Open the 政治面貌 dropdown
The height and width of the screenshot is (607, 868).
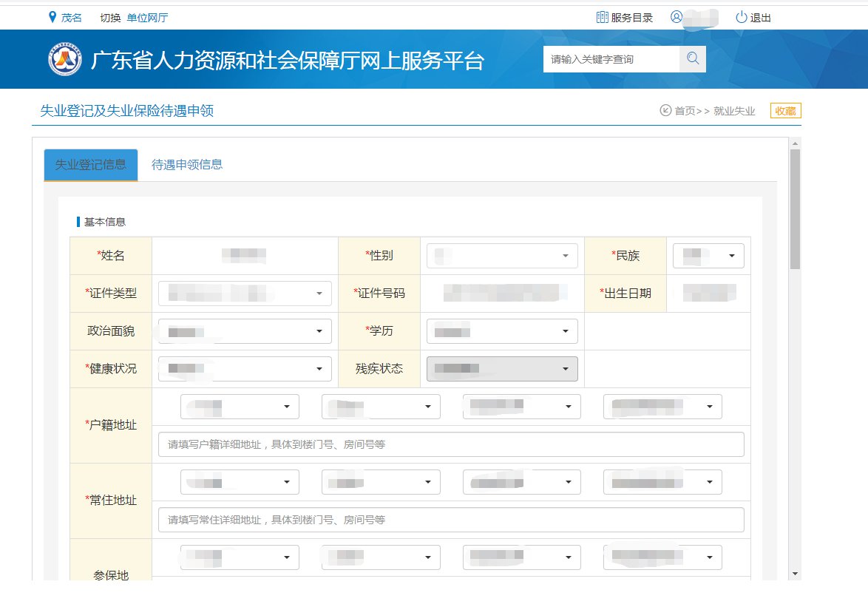(245, 331)
